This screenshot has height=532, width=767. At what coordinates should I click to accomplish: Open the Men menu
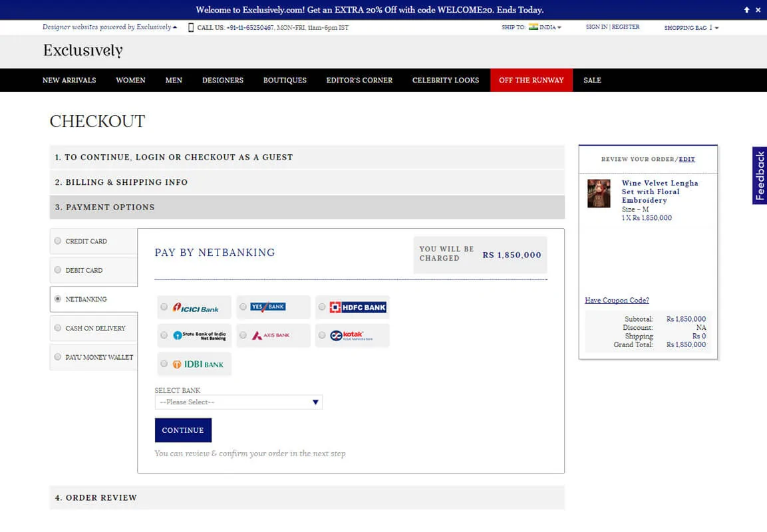[x=174, y=80]
